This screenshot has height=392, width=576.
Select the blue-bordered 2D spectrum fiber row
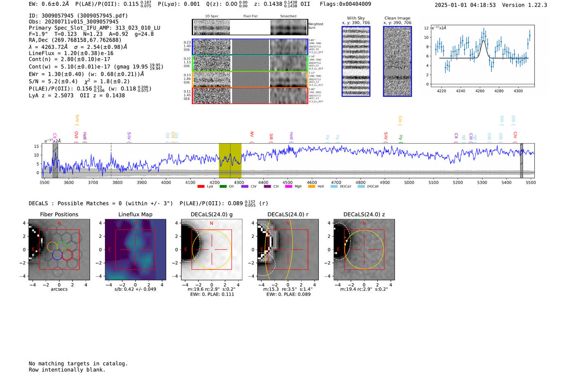tap(250, 47)
